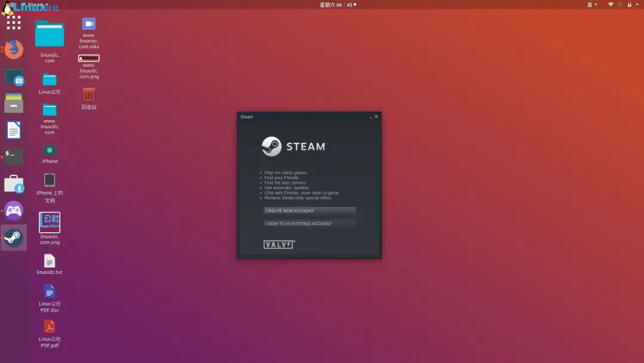This screenshot has height=363, width=644.
Task: Open the system menu arrow in top bar
Action: [637, 5]
